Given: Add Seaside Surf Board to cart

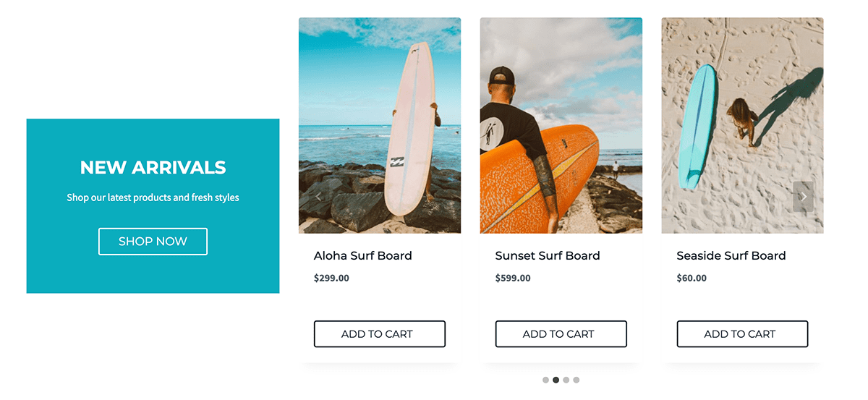Looking at the screenshot, I should point(742,334).
